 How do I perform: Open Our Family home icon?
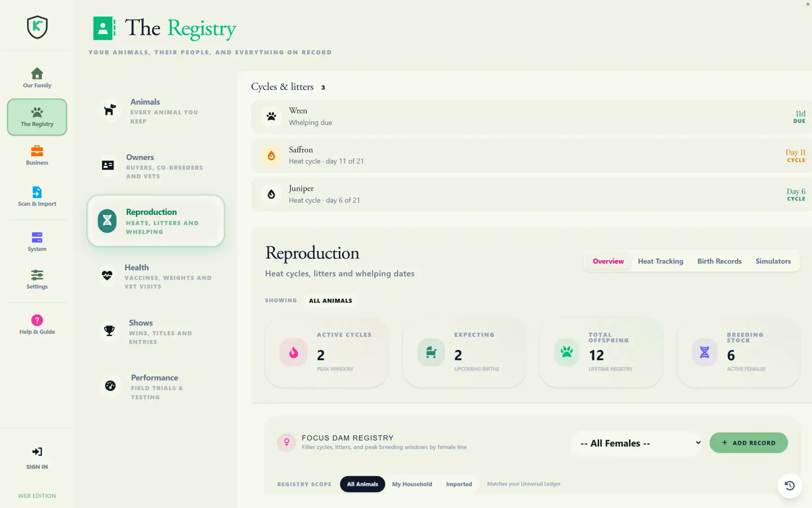[x=37, y=73]
